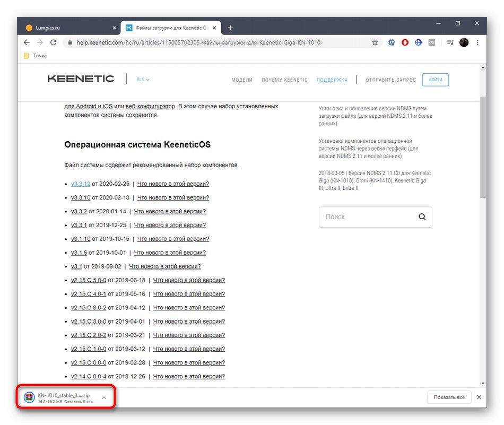The image size is (504, 425).
Task: Open 2018-03-05 NDMS 2.11.C0 version article
Action: [375, 181]
